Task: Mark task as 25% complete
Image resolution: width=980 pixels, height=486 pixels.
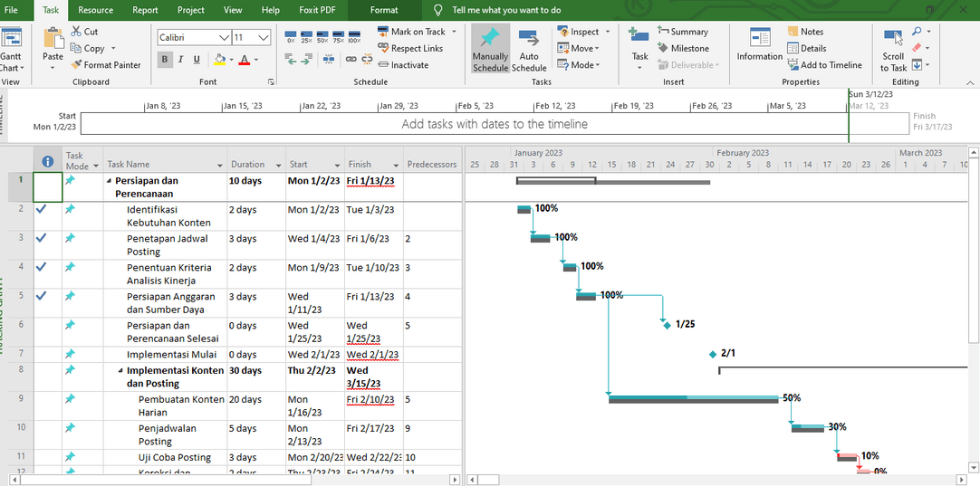Action: (x=306, y=35)
